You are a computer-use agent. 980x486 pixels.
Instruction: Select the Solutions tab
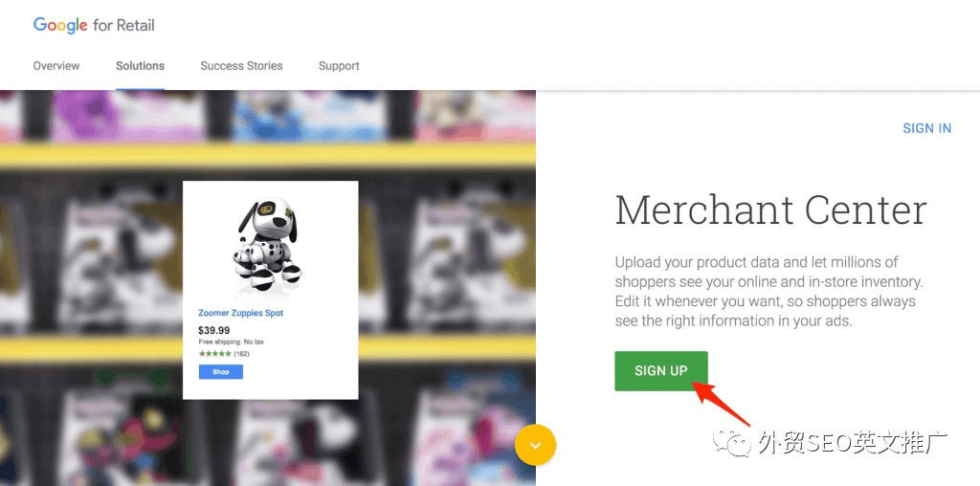[140, 66]
